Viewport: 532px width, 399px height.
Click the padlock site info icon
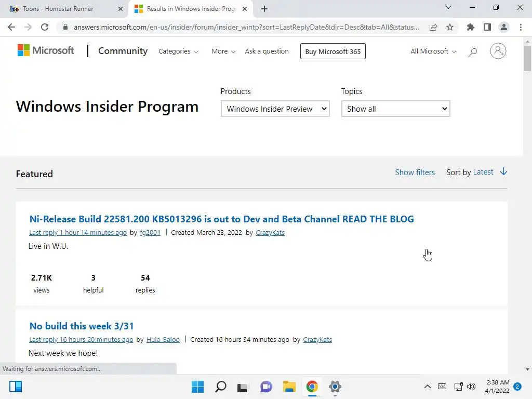pos(65,27)
